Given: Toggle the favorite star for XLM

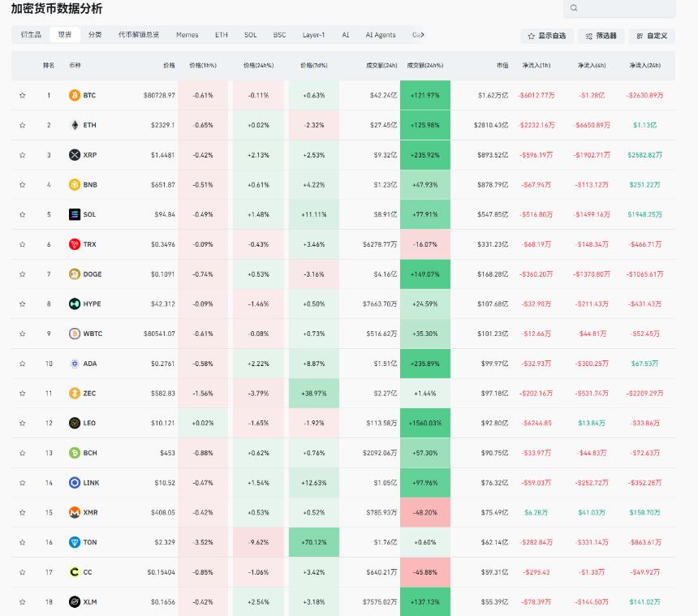Looking at the screenshot, I should [x=22, y=601].
